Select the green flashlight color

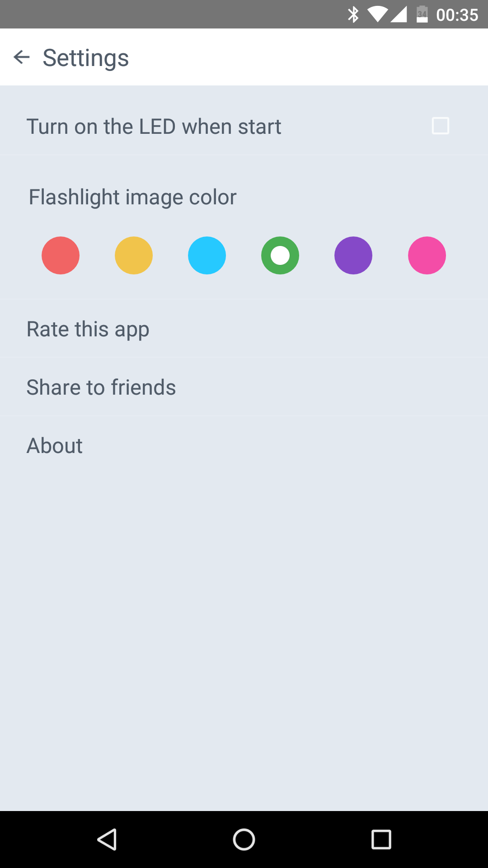(280, 255)
